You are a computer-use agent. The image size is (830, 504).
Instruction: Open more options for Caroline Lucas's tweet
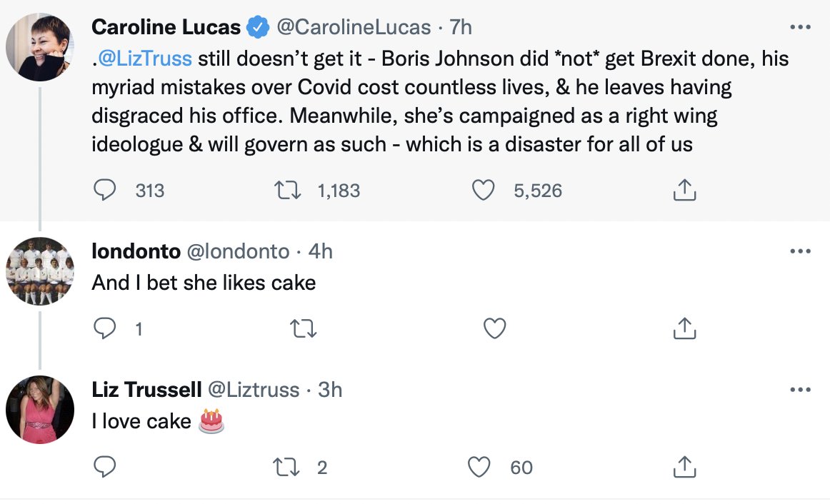click(x=800, y=27)
